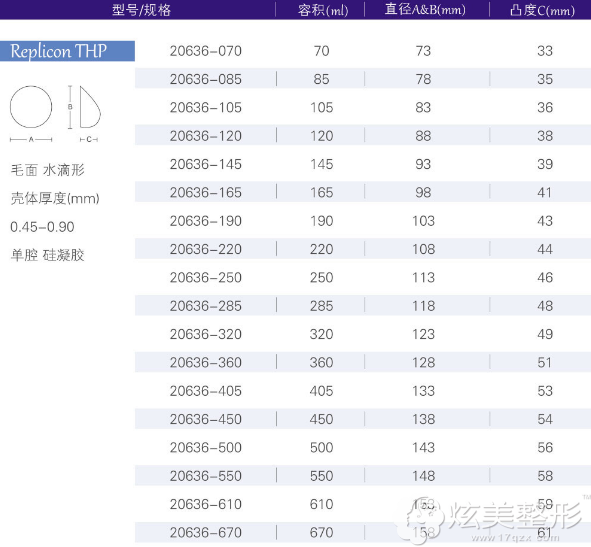Select diameter value 98
The width and height of the screenshot is (591, 547).
423,193
